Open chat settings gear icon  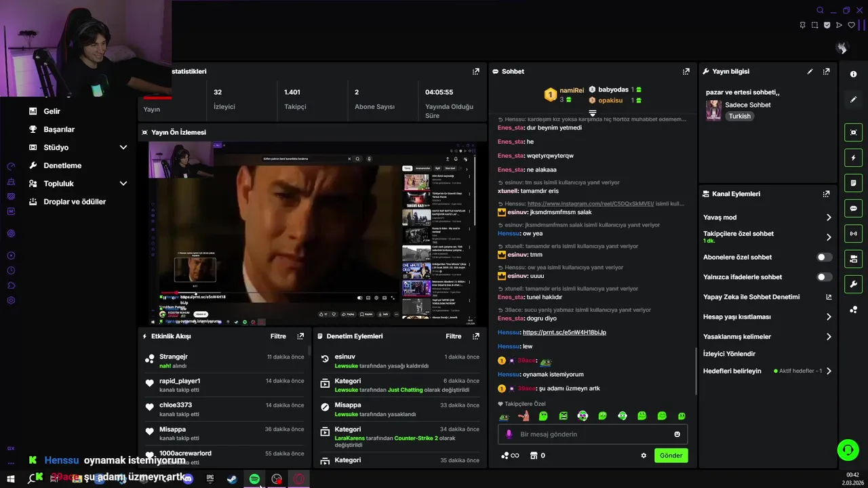click(x=644, y=455)
